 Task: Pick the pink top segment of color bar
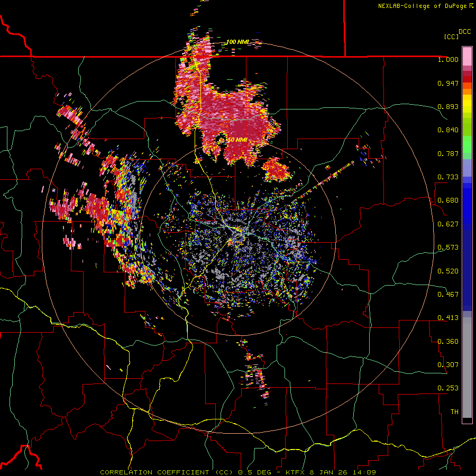(x=467, y=56)
